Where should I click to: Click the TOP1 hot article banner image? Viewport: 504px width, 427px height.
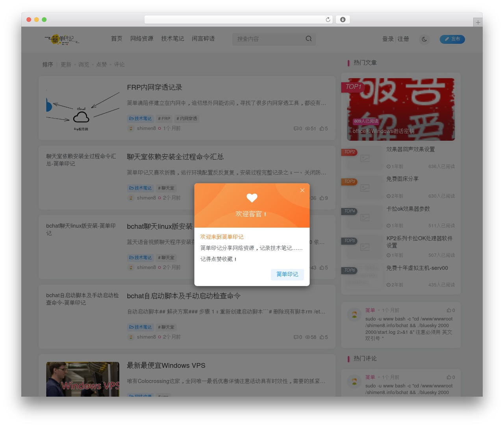point(401,109)
